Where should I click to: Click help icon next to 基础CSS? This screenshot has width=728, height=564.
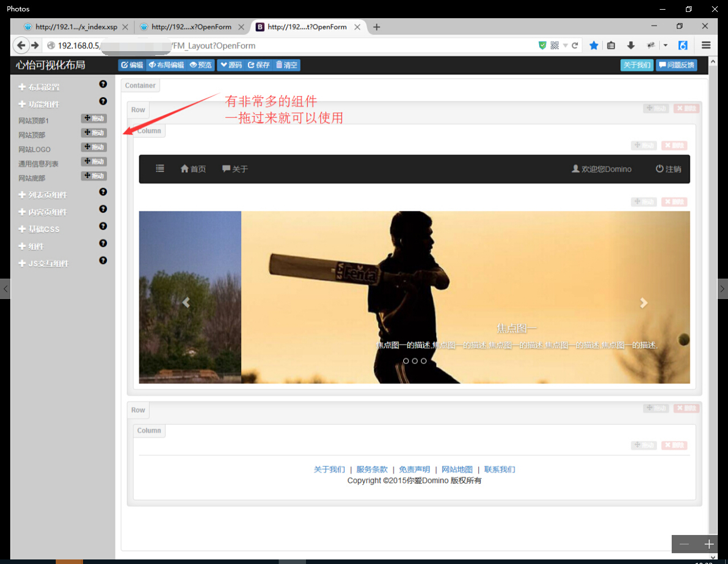click(x=103, y=226)
